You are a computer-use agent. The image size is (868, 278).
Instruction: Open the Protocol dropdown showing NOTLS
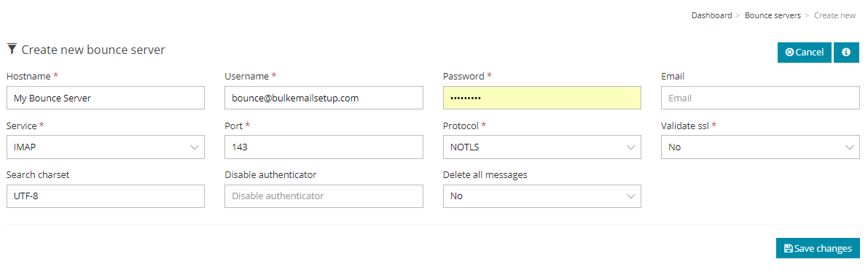tap(542, 147)
